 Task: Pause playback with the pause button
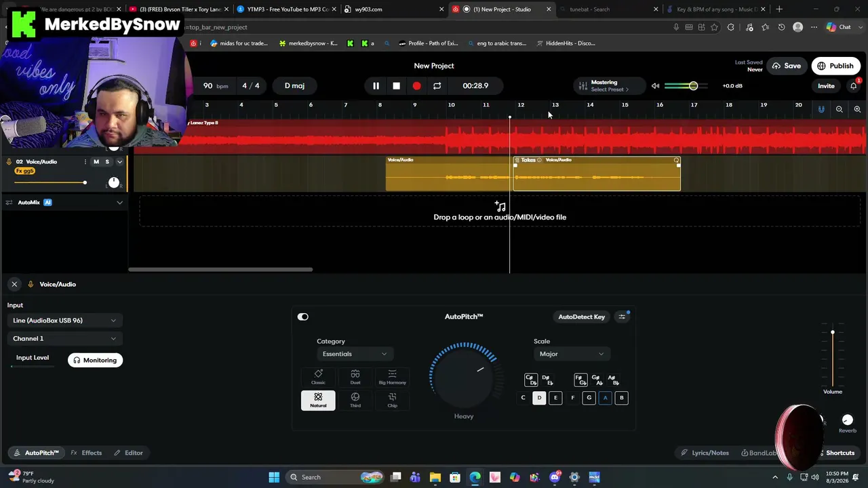376,86
